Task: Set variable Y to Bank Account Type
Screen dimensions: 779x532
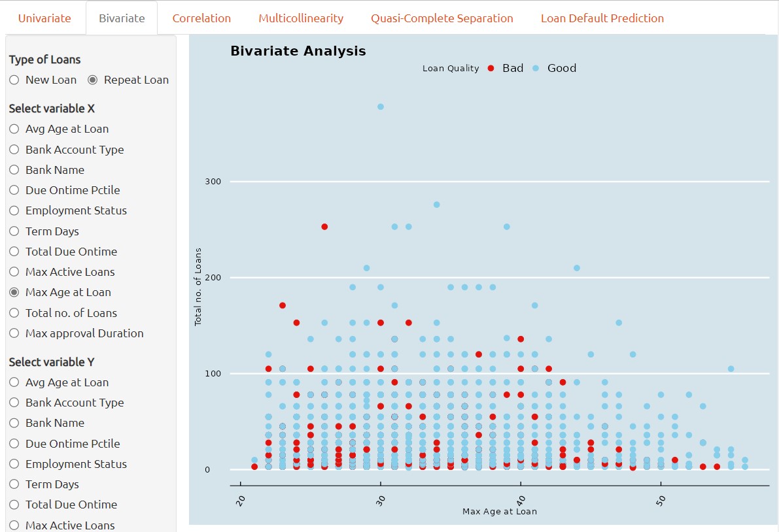Action: [x=14, y=403]
